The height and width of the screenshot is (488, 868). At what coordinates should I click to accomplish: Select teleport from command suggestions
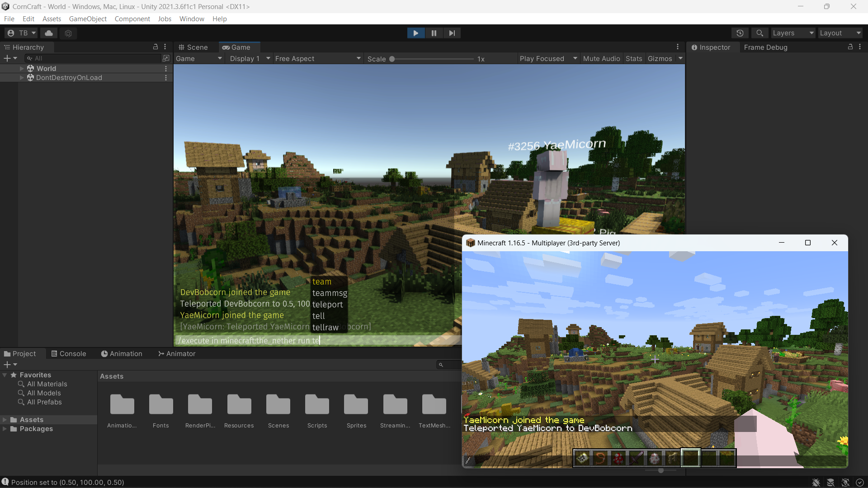coord(327,305)
